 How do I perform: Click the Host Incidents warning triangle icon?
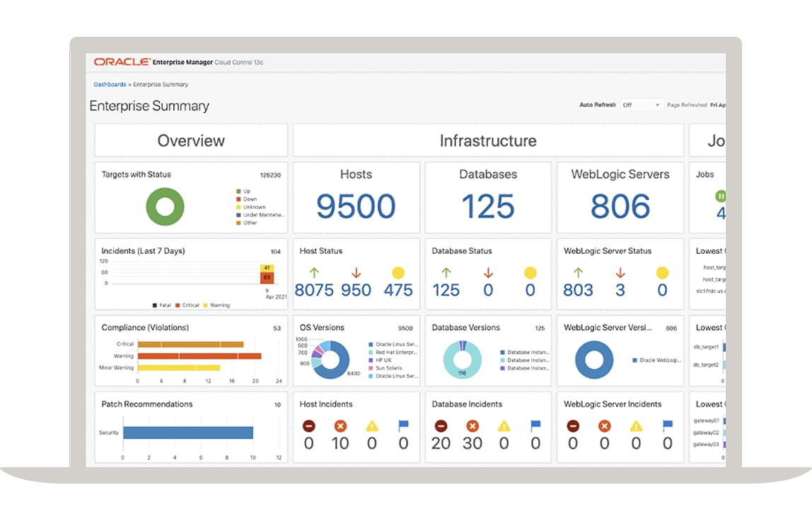372,426
